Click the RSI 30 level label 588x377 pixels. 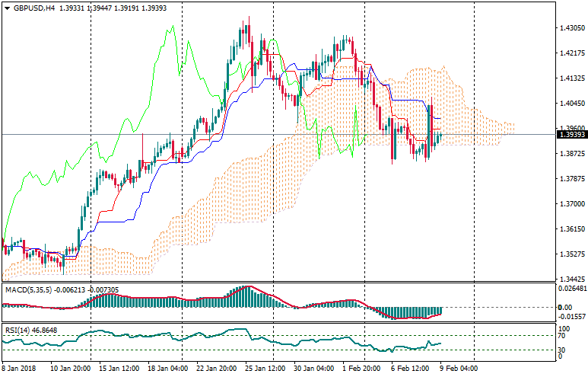pyautogui.click(x=563, y=350)
